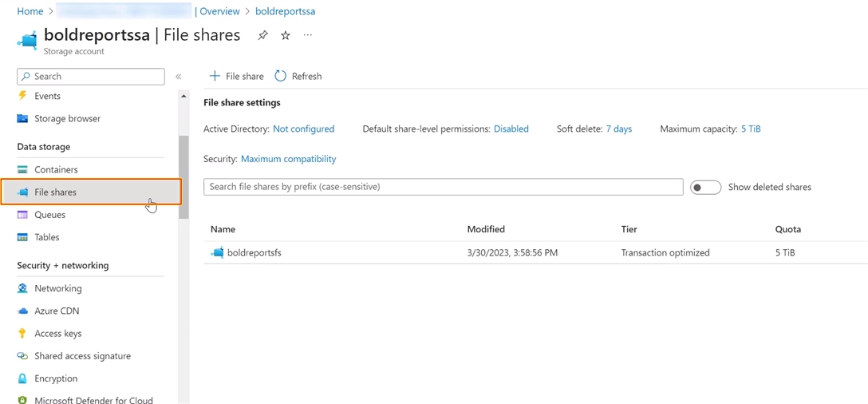Click the File shares icon in the sidebar
This screenshot has height=404, width=868.
click(22, 192)
